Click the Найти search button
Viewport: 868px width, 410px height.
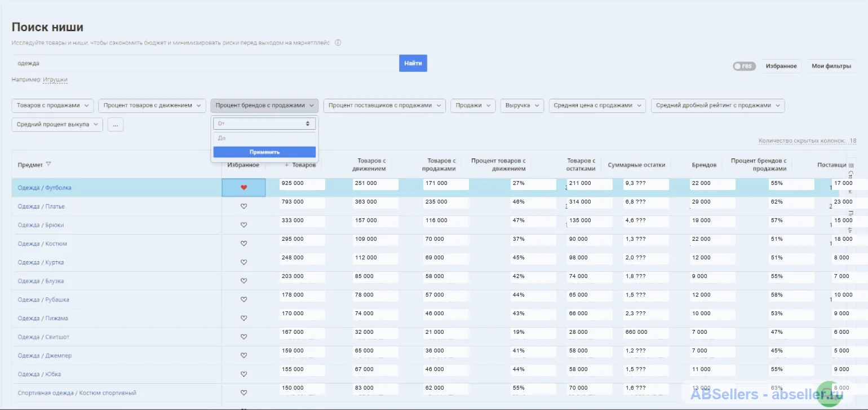tap(413, 63)
